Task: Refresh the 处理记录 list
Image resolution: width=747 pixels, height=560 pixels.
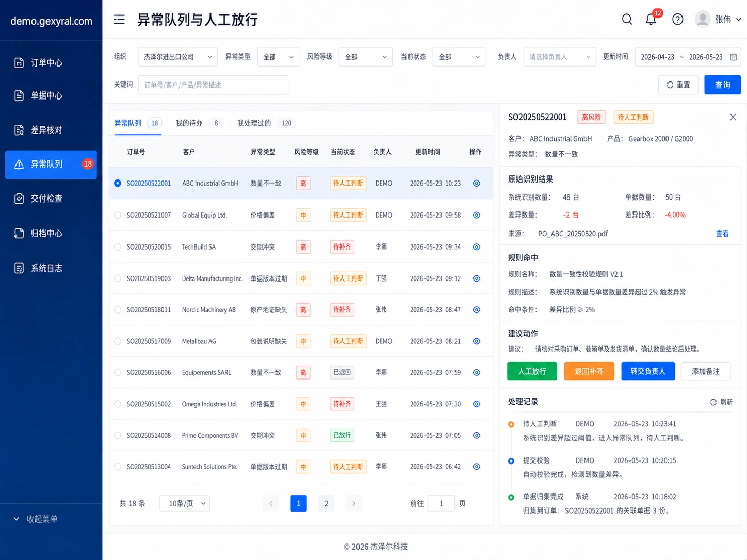Action: tap(721, 402)
